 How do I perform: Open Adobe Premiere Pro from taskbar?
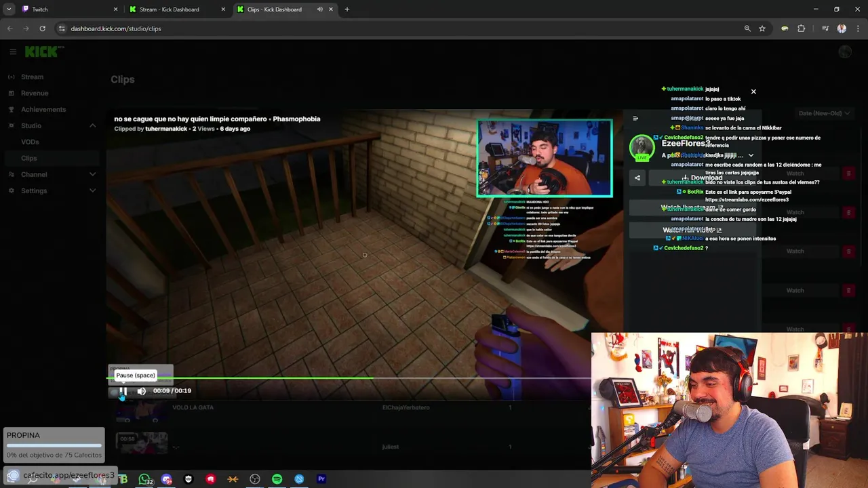[321, 479]
